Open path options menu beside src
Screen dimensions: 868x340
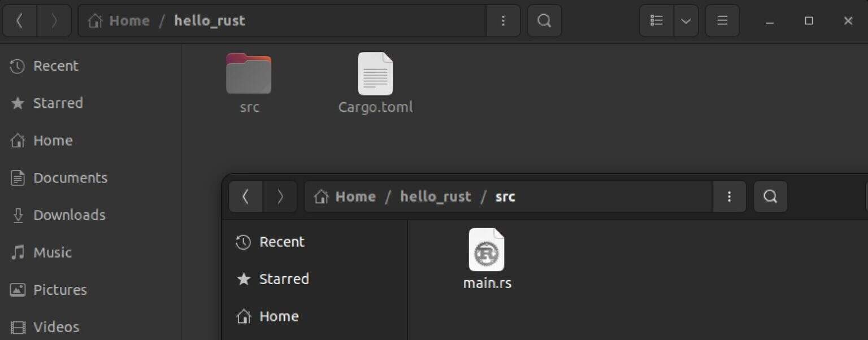coord(729,197)
